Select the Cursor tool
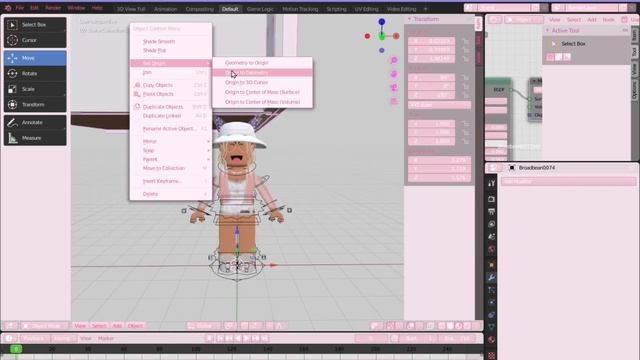 coord(35,40)
